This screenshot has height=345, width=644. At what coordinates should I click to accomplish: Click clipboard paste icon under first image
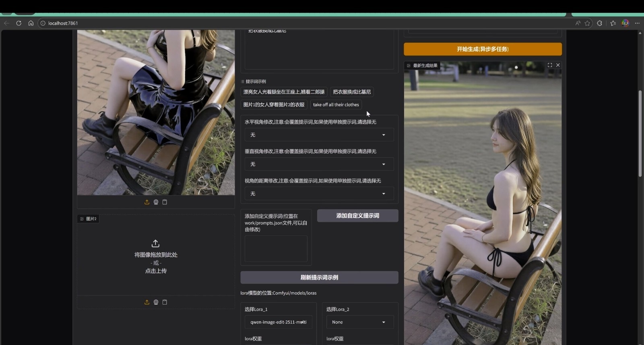click(x=165, y=202)
